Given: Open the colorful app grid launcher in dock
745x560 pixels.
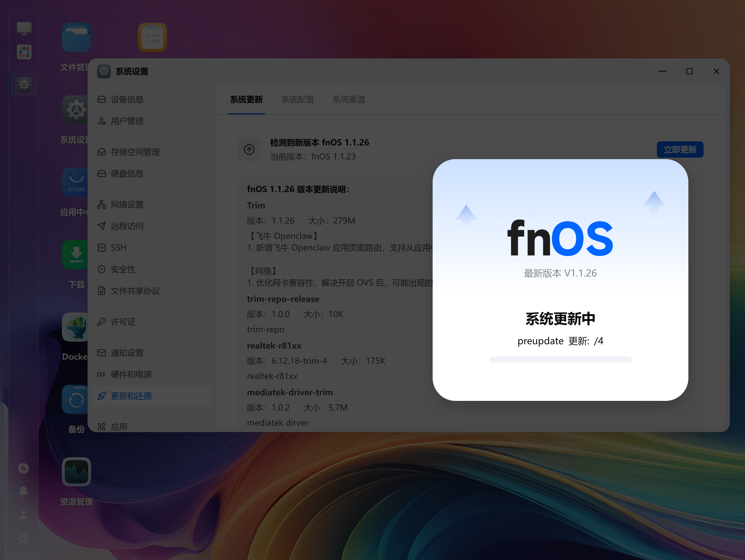Looking at the screenshot, I should click(24, 52).
